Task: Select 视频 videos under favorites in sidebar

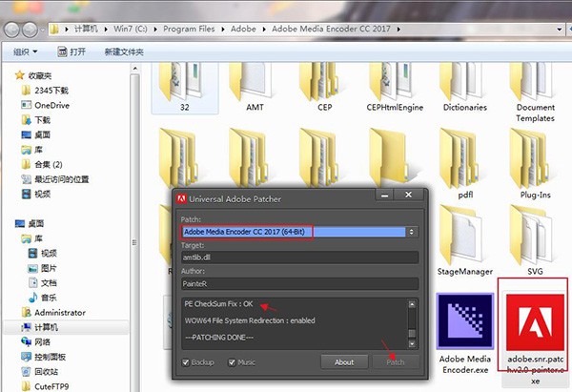Action: point(36,194)
